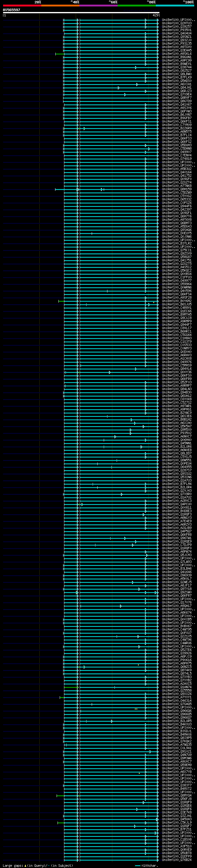Image resolution: width=197 pixels, height=868 pixels.
Task: Open UniRef100_Q91021 hit
Action: click(x=177, y=751)
